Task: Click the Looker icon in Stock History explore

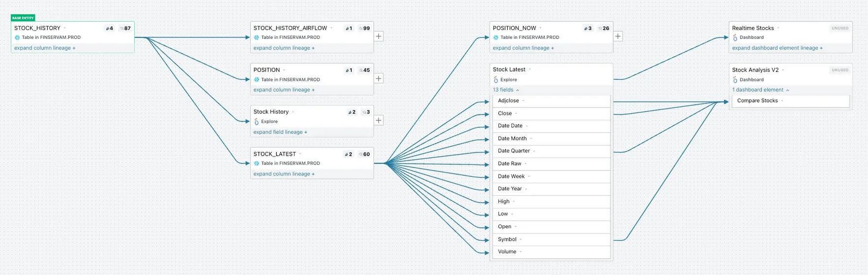Action: 256,121
